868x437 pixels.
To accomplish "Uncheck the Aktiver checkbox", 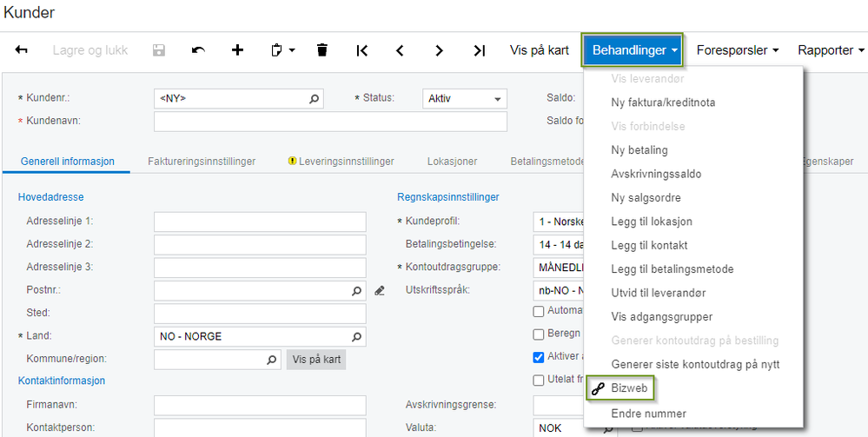I will pos(538,357).
